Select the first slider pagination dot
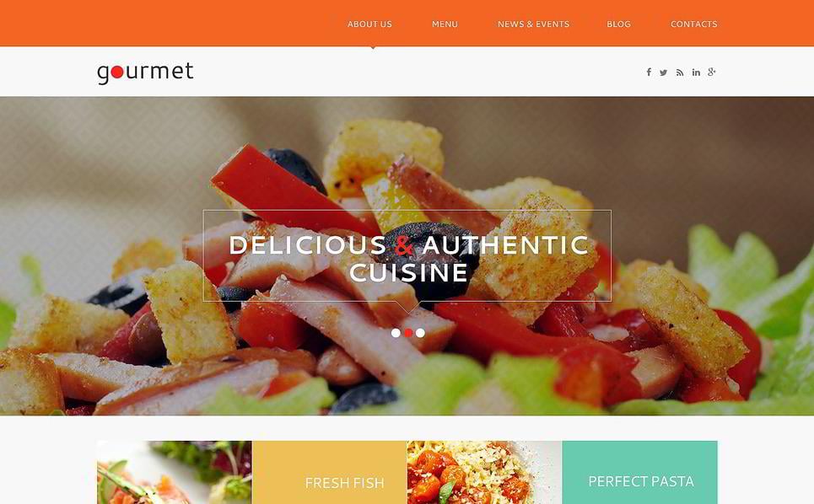The width and height of the screenshot is (814, 504). point(396,333)
